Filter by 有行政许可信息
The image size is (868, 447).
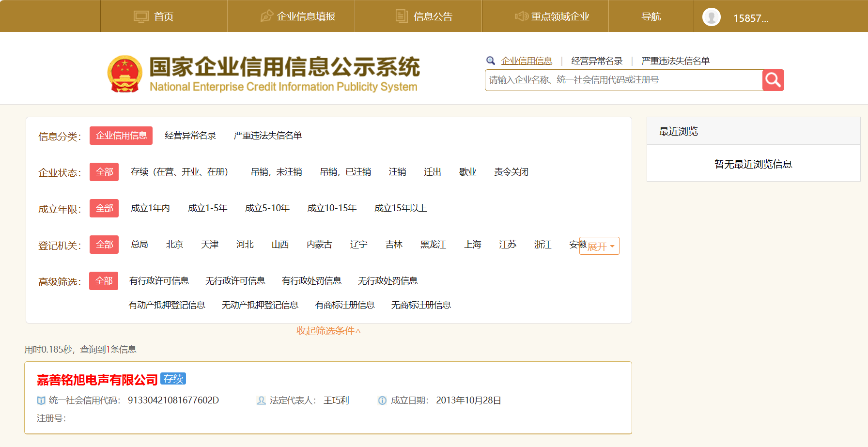[x=159, y=281]
